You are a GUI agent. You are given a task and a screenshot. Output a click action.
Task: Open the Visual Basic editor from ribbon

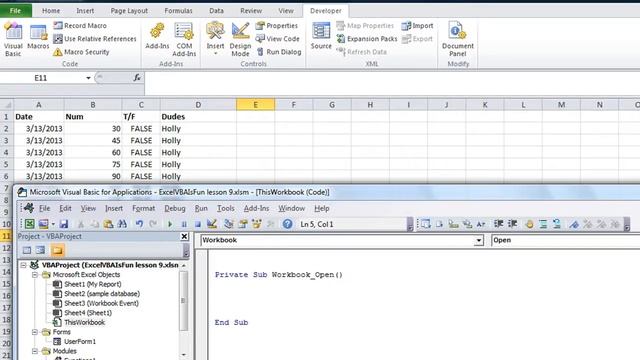[13, 40]
